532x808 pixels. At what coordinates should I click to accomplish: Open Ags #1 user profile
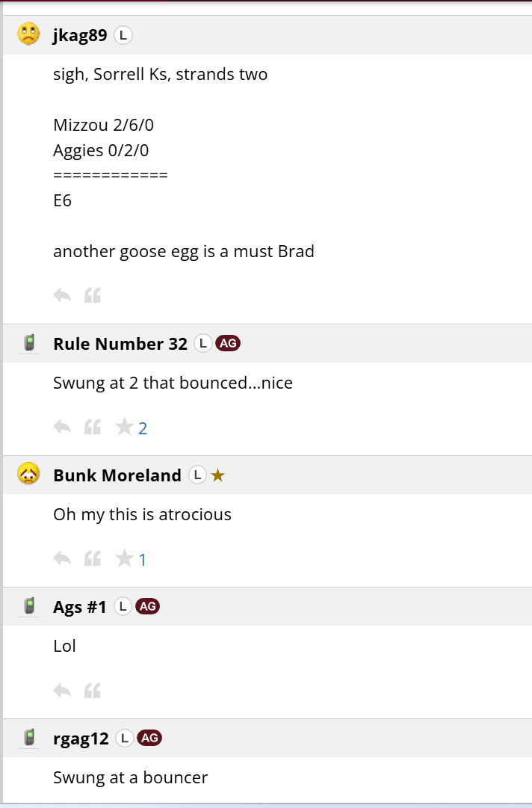(x=80, y=607)
